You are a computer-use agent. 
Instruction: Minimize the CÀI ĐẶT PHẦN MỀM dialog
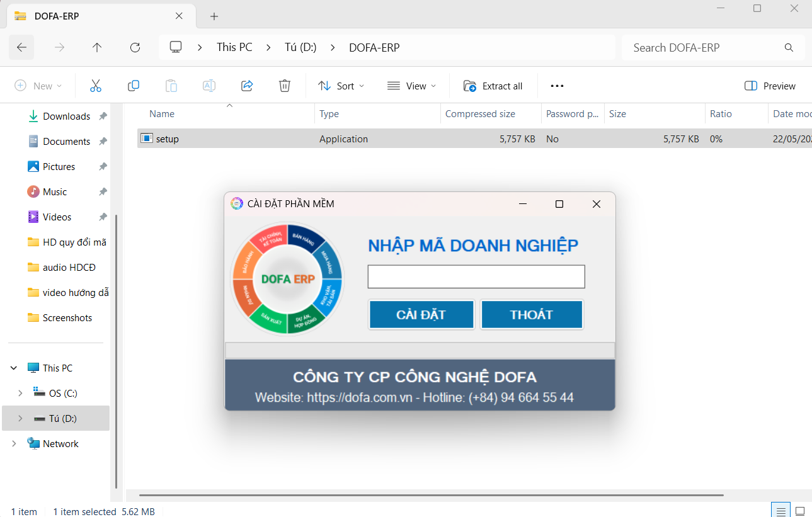click(522, 204)
